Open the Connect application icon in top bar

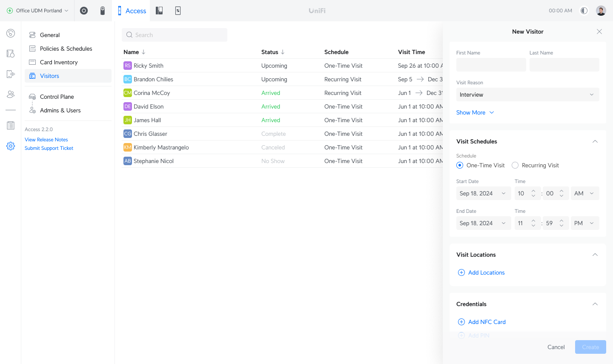[178, 11]
